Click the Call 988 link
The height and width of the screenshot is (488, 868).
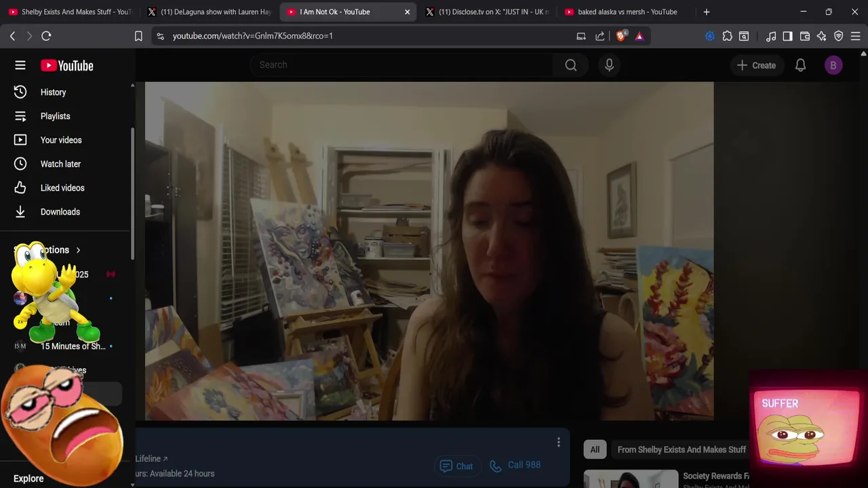(x=515, y=465)
